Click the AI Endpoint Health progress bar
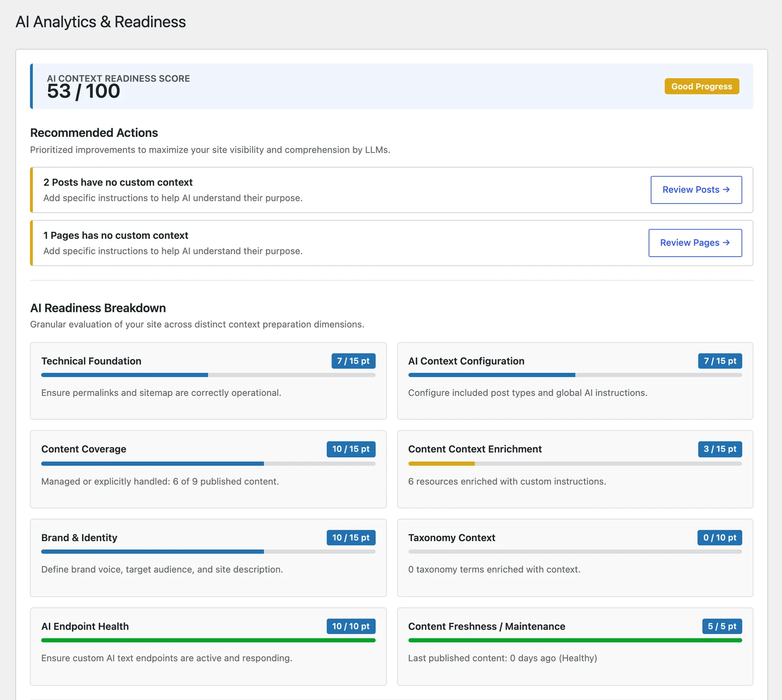This screenshot has width=782, height=700. [x=208, y=640]
